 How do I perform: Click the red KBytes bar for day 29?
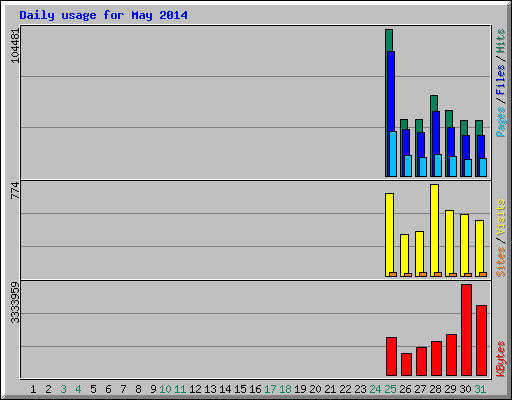point(451,355)
